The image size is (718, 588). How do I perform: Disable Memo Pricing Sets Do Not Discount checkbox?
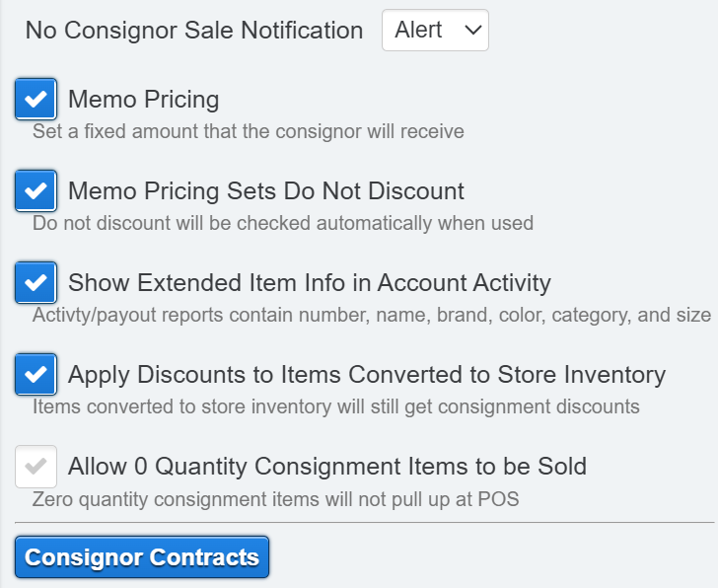(x=36, y=189)
